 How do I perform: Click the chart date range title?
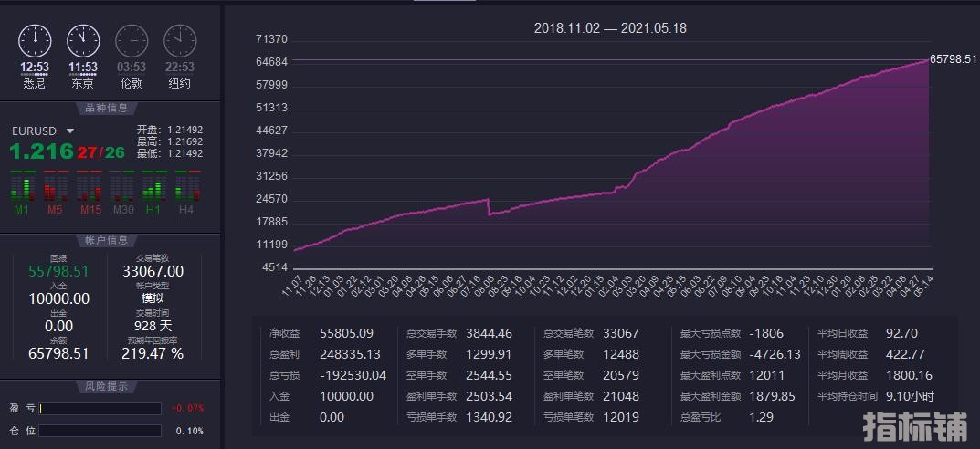[610, 28]
